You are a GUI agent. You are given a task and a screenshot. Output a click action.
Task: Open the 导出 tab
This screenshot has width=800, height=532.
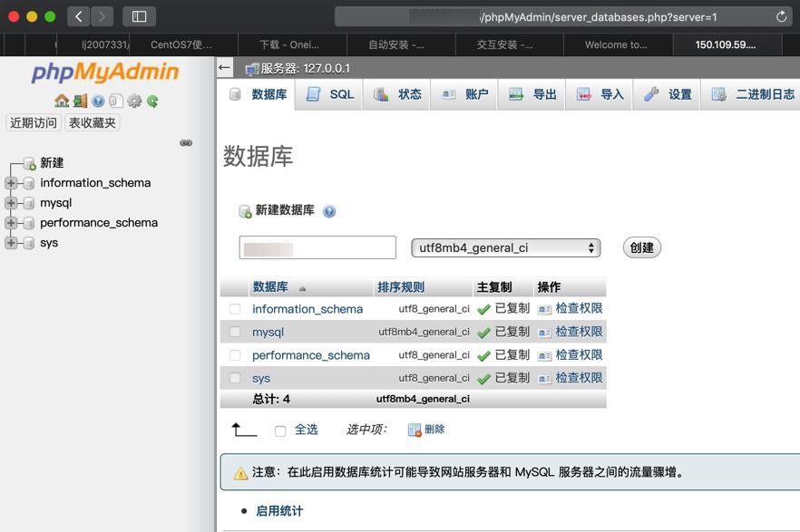coord(532,94)
